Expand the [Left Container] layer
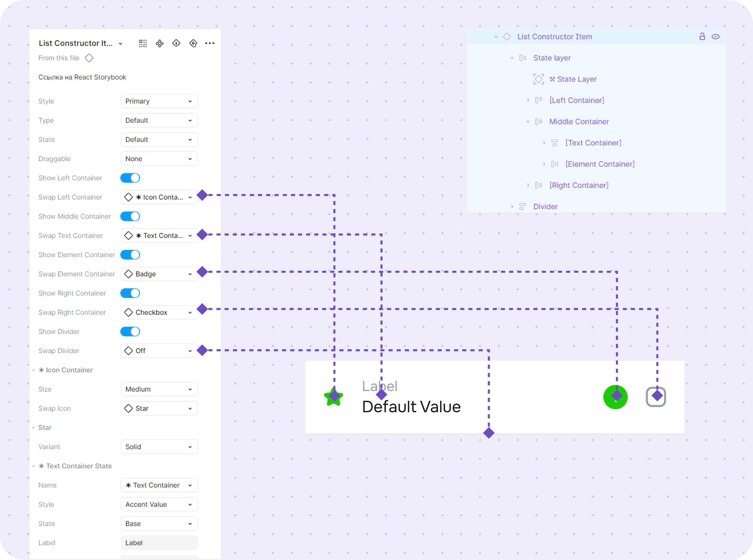Image resolution: width=753 pixels, height=560 pixels. click(x=528, y=100)
